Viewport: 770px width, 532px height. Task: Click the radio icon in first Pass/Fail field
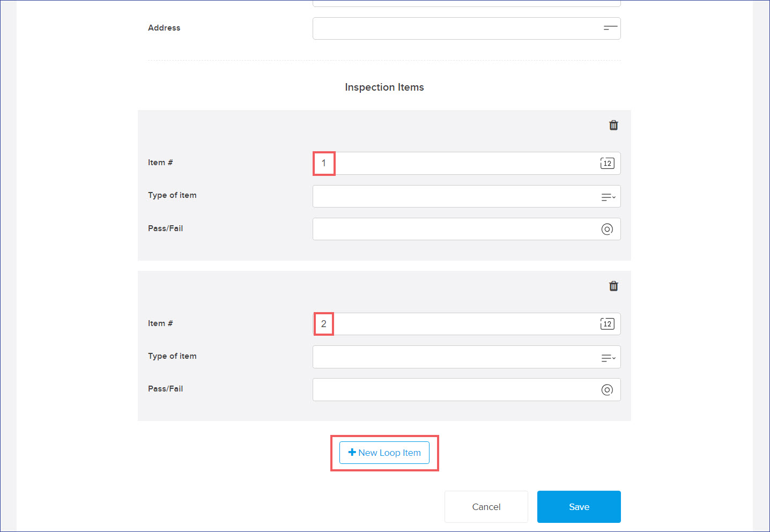coord(607,229)
